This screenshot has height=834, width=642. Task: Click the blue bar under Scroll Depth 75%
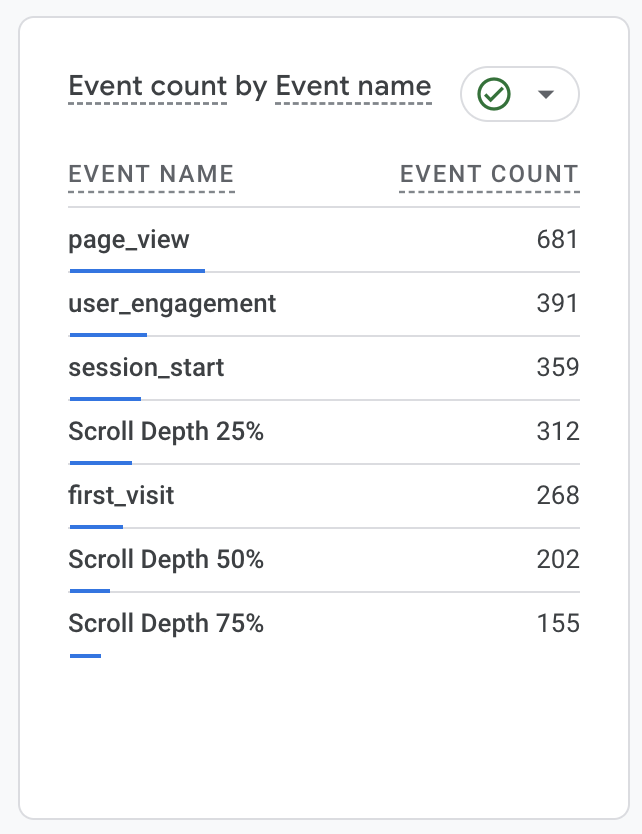(x=85, y=655)
